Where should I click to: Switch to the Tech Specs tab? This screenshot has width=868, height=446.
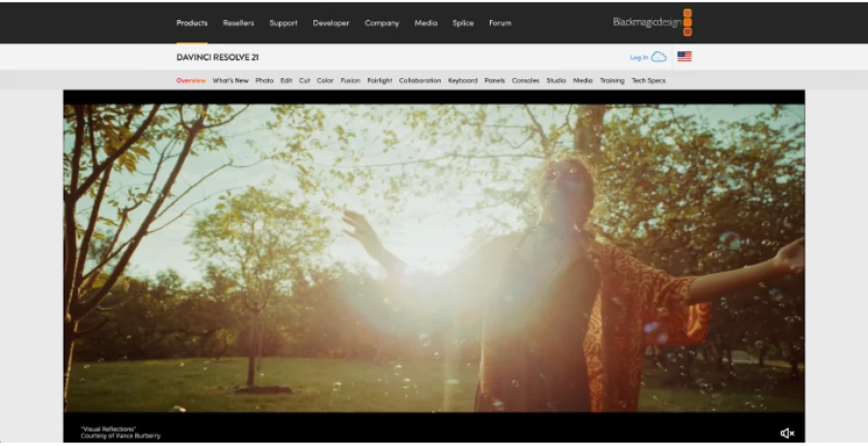[649, 80]
